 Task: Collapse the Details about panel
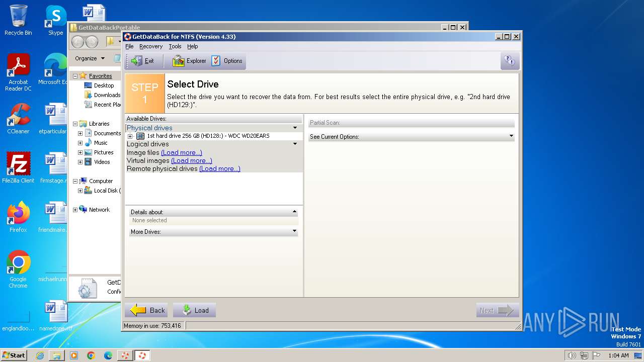(x=294, y=212)
